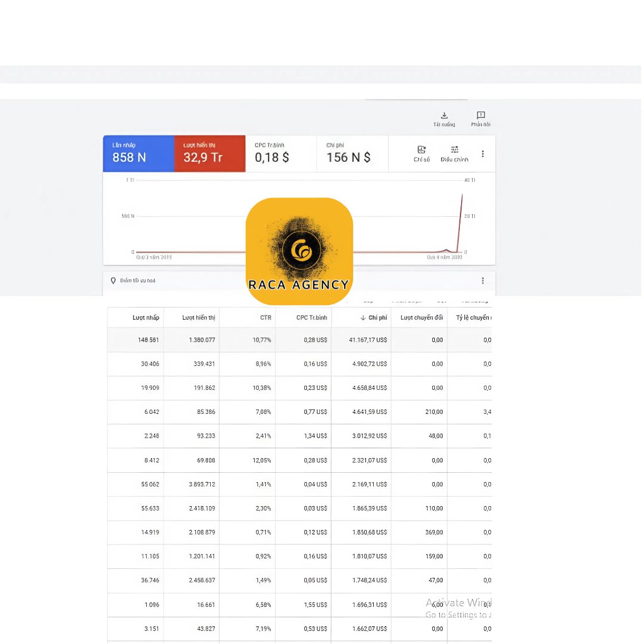This screenshot has height=644, width=644.
Task: Click the cost cell 3.012,92 US$
Action: point(369,436)
